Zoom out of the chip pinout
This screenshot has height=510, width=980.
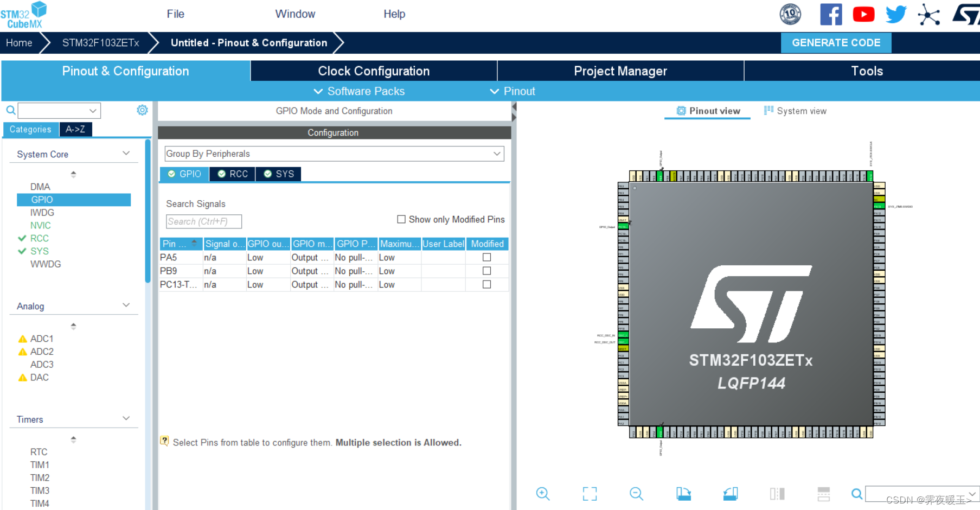636,493
